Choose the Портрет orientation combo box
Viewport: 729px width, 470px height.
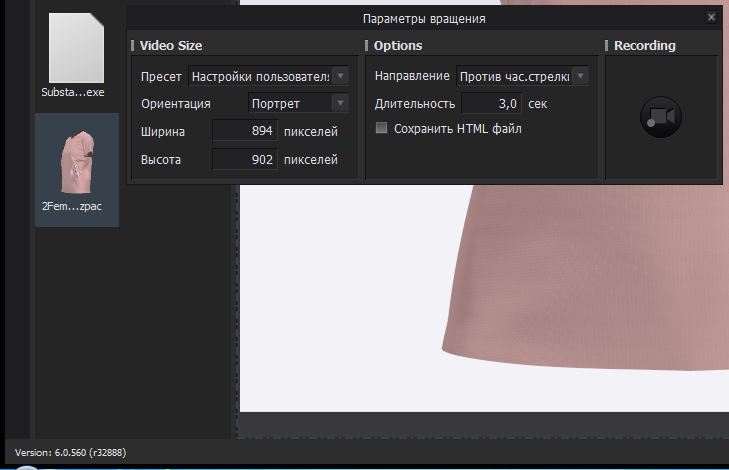[298, 103]
